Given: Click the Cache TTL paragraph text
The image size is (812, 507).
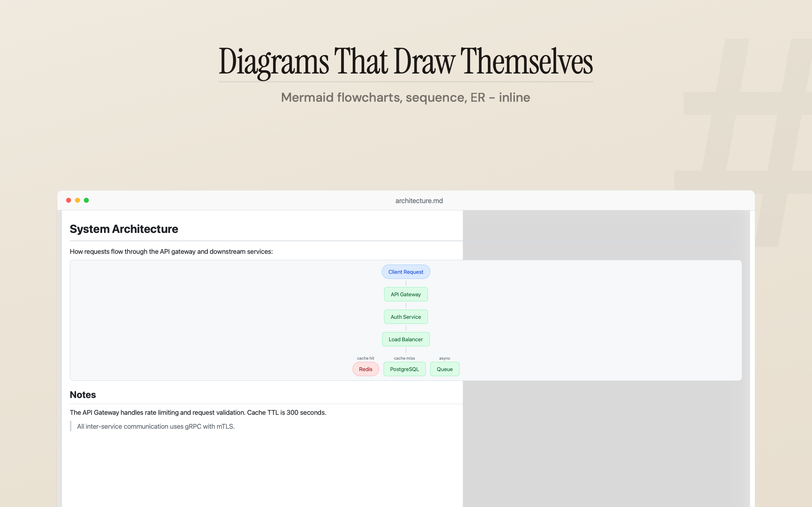Looking at the screenshot, I should click(198, 412).
